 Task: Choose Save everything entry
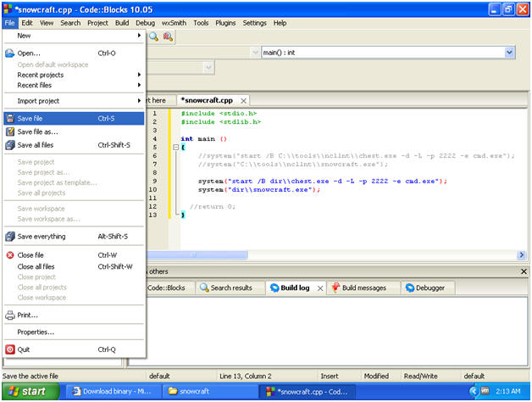point(74,236)
